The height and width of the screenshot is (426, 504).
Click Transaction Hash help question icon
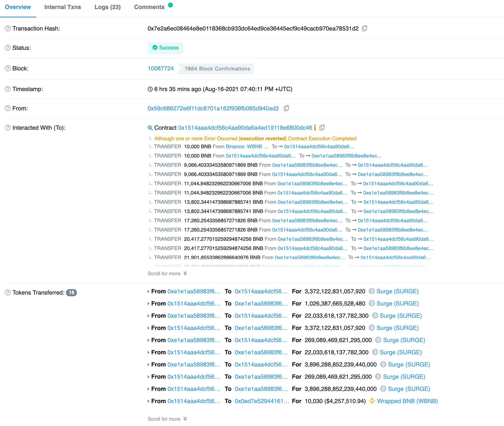point(8,29)
